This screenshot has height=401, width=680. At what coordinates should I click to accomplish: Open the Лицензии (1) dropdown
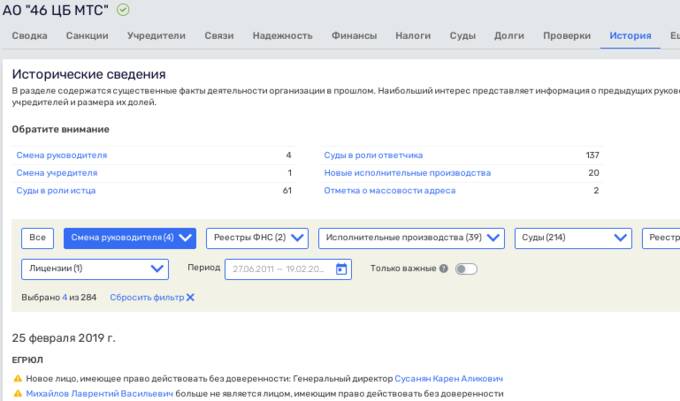[95, 269]
